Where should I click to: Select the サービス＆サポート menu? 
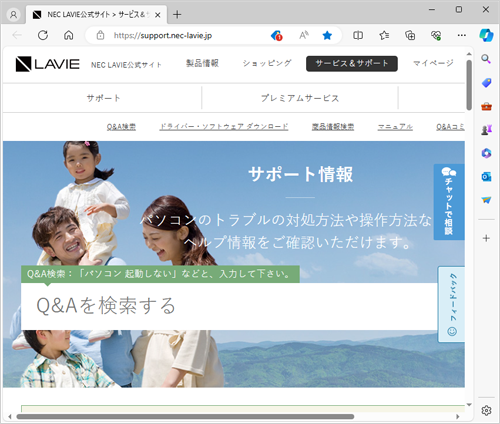[x=352, y=64]
